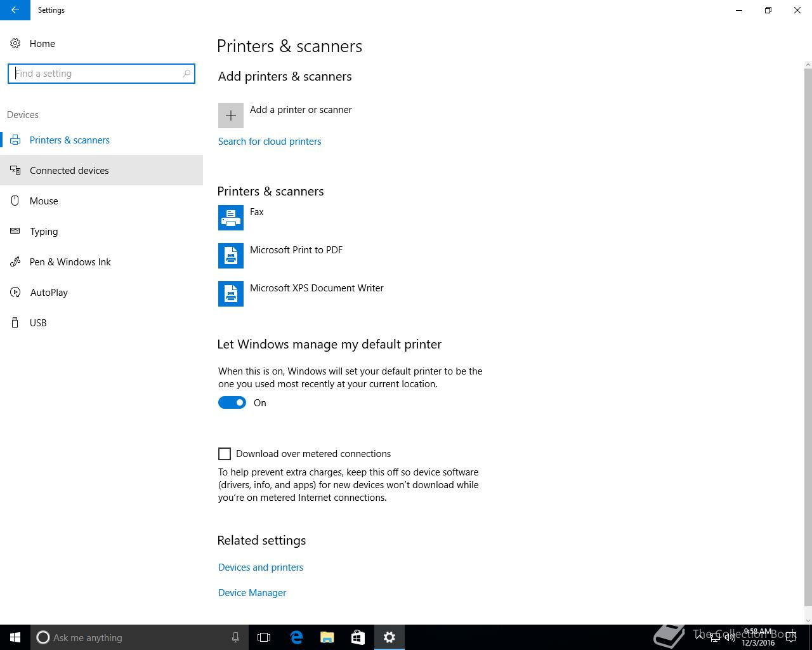Image resolution: width=812 pixels, height=650 pixels.
Task: Click the Cortana microphone icon
Action: coord(235,637)
